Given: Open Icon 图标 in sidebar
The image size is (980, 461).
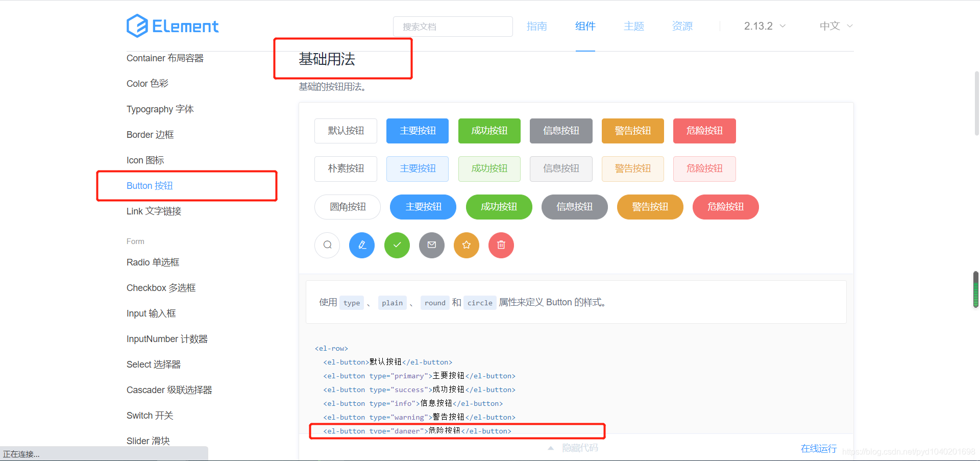Looking at the screenshot, I should coord(145,160).
